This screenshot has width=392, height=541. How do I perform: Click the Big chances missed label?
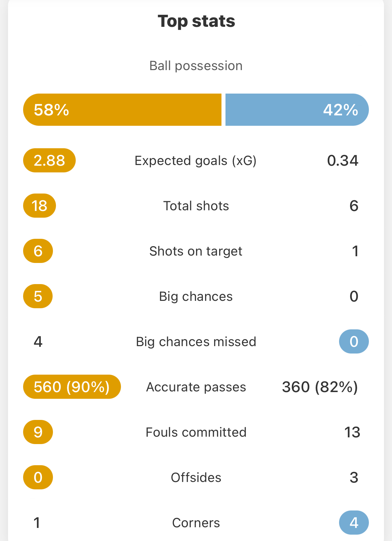point(196,342)
